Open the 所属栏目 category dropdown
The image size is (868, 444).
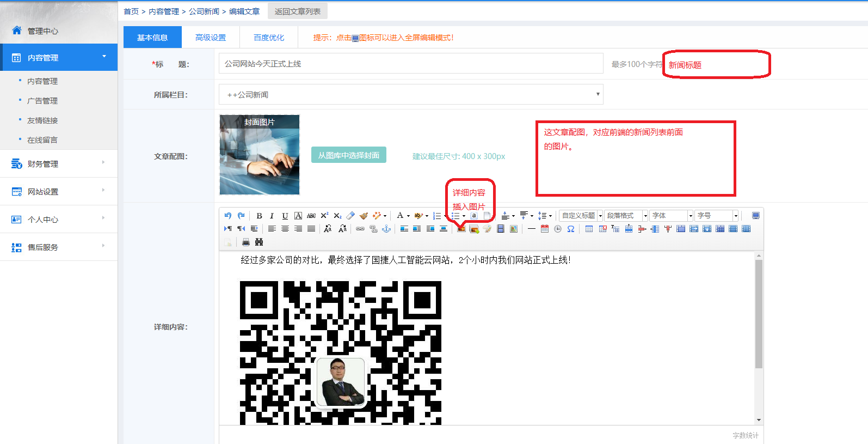pos(411,94)
